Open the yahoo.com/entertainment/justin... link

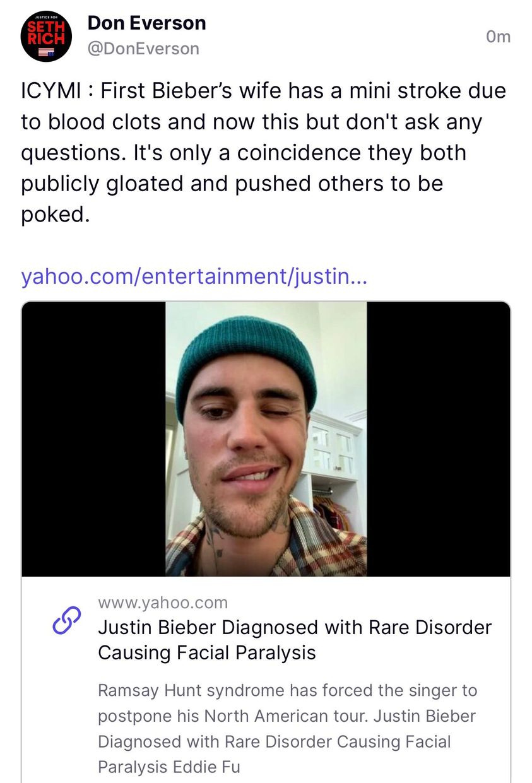pos(193,276)
